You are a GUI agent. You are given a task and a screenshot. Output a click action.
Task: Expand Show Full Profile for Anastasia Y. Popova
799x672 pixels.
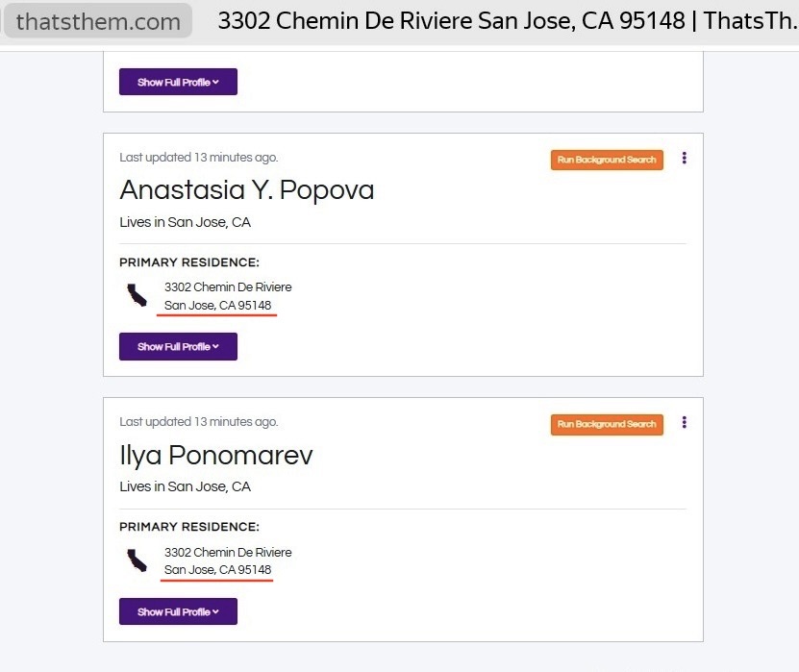point(178,346)
